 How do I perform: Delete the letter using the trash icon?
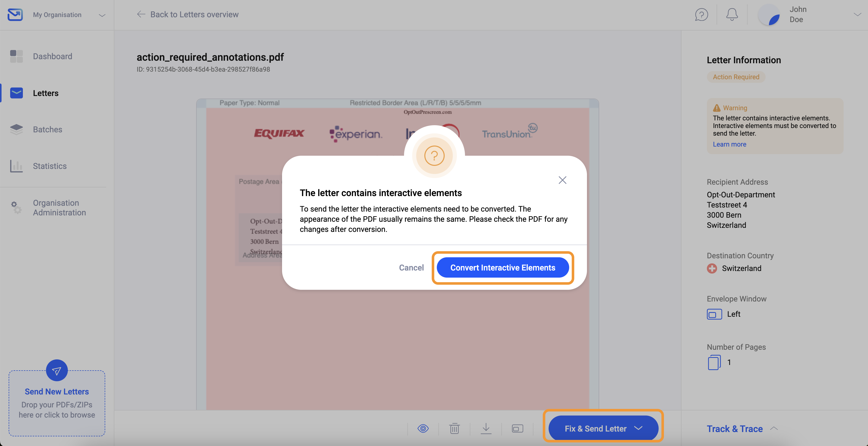(x=455, y=428)
